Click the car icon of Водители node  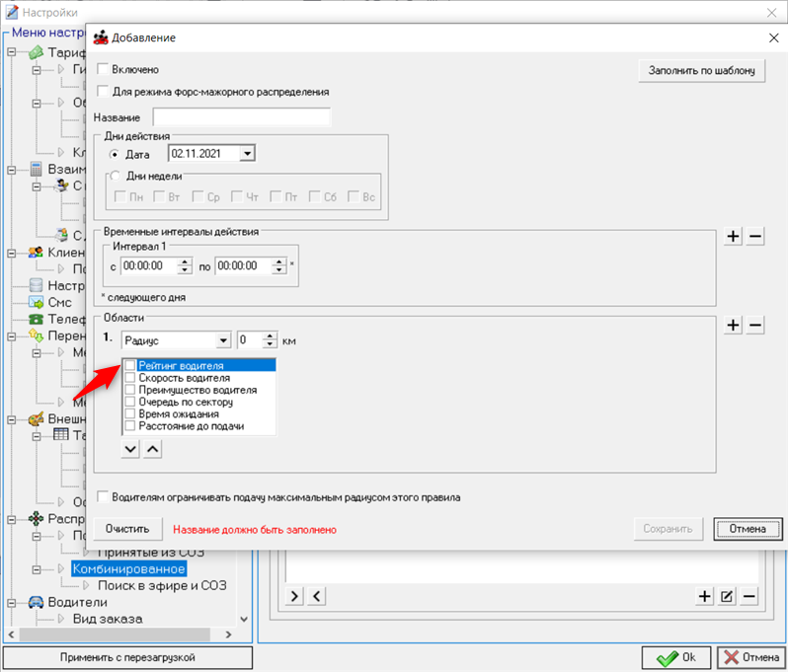point(36,602)
